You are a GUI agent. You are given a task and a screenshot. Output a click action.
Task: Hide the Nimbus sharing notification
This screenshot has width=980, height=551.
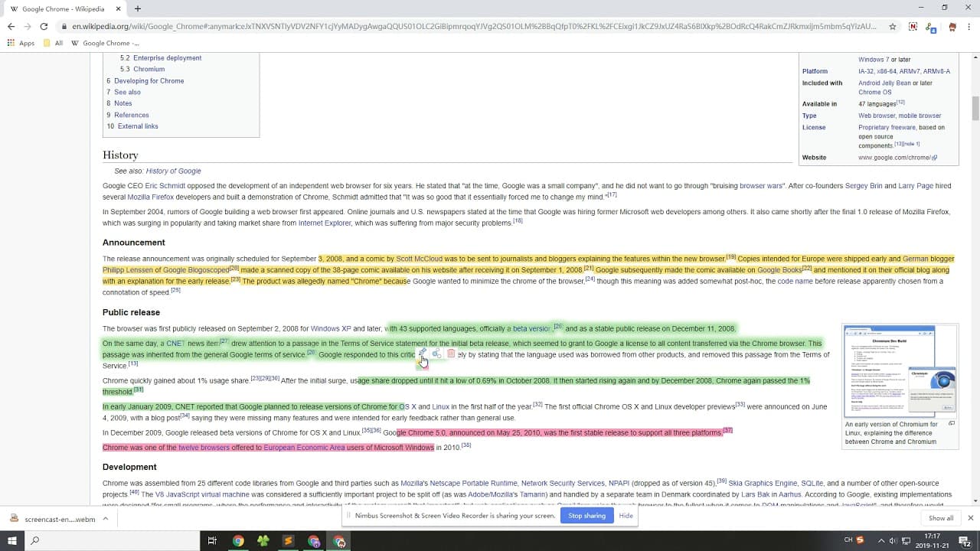[x=626, y=516]
